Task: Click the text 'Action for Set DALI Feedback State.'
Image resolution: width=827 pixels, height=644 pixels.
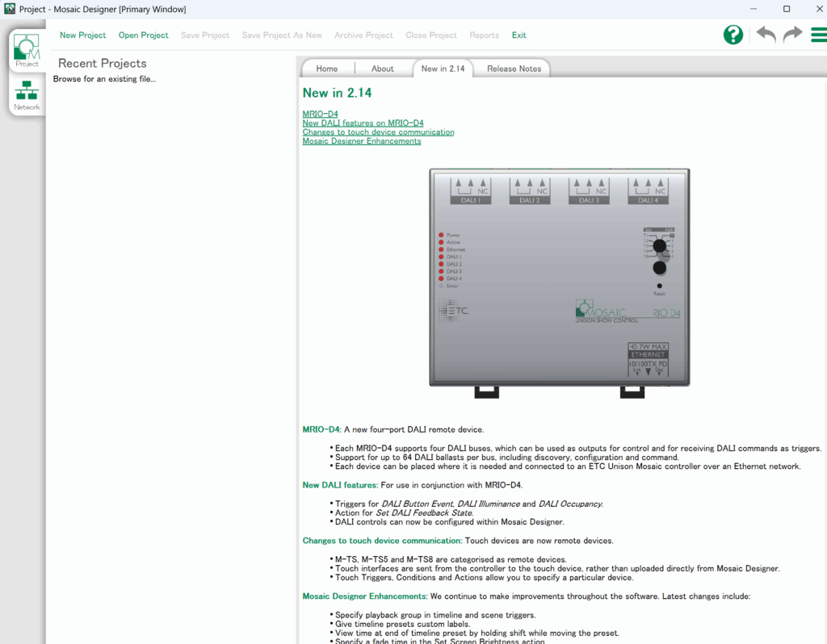Action: [x=404, y=512]
